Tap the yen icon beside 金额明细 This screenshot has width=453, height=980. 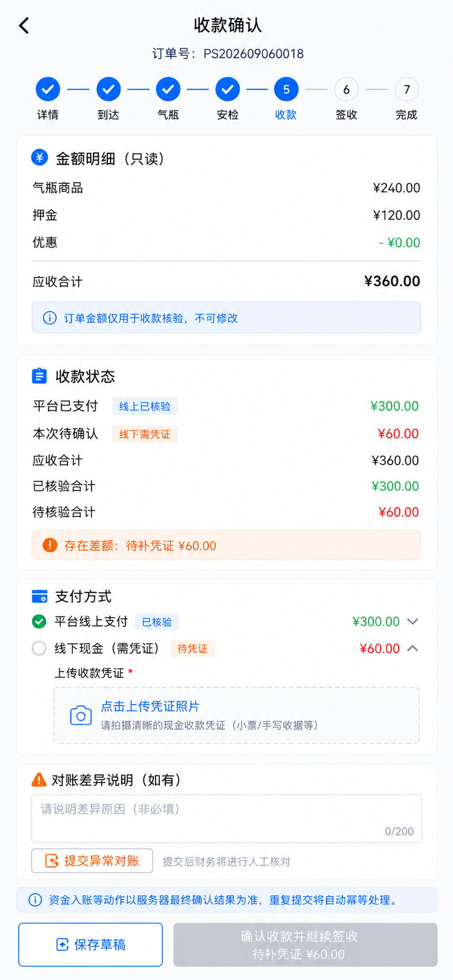click(x=39, y=158)
